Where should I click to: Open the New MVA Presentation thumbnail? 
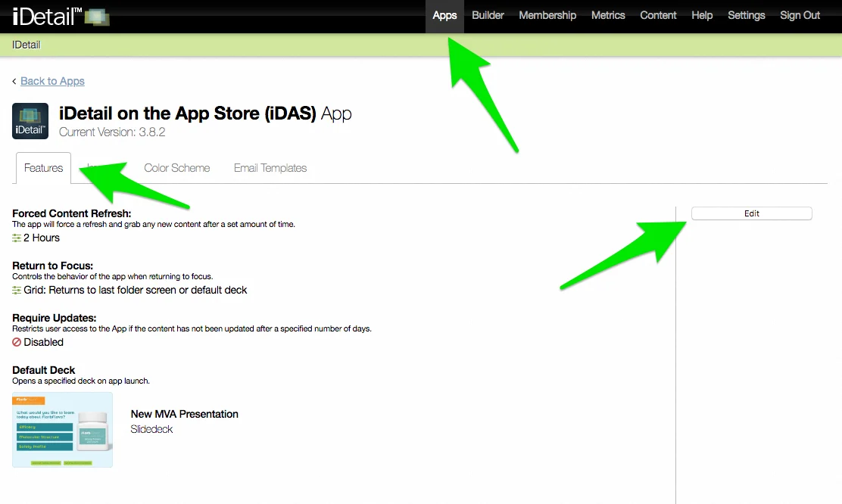point(62,429)
